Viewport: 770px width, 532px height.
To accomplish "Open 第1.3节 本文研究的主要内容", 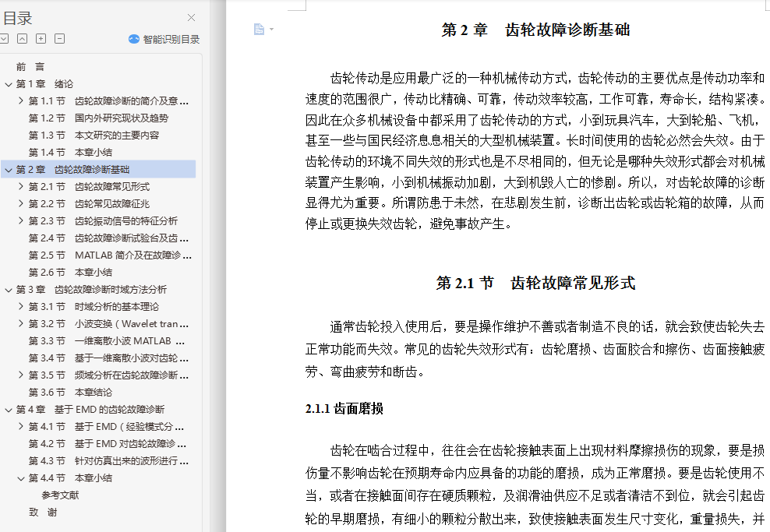I will coord(94,136).
